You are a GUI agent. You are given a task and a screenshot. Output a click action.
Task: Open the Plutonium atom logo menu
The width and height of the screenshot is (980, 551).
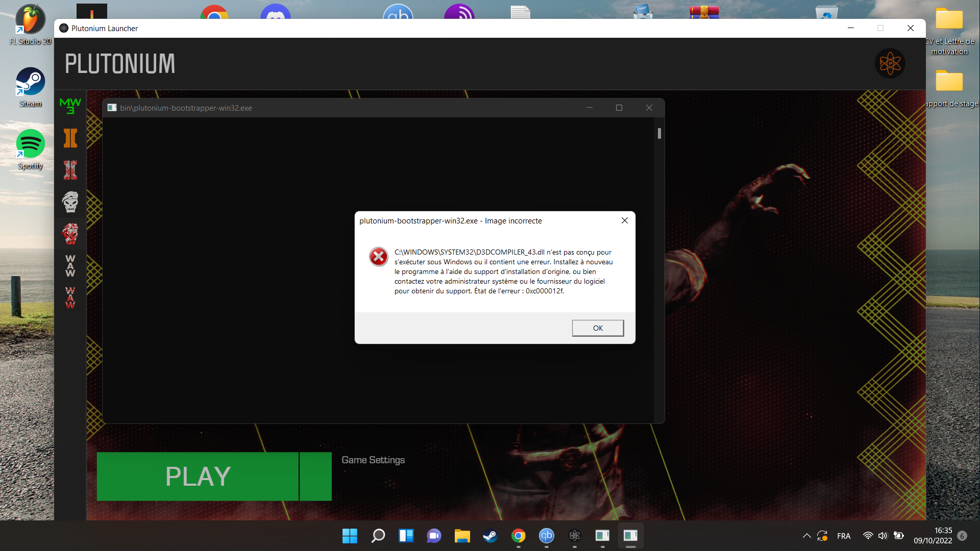890,63
